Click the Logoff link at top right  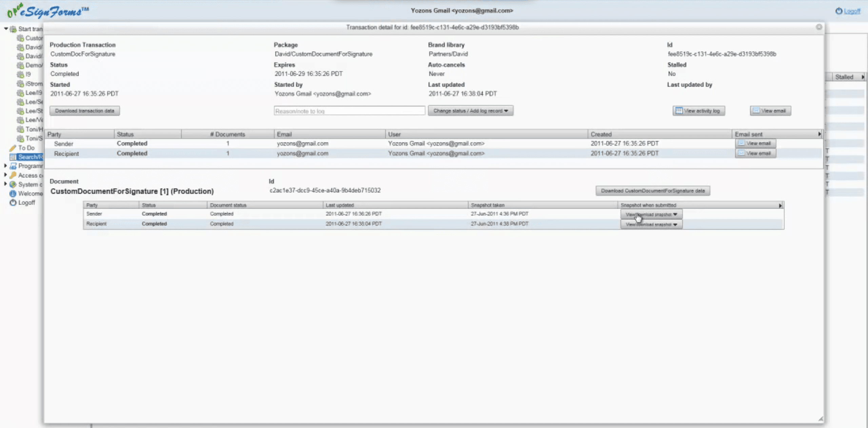pos(851,11)
